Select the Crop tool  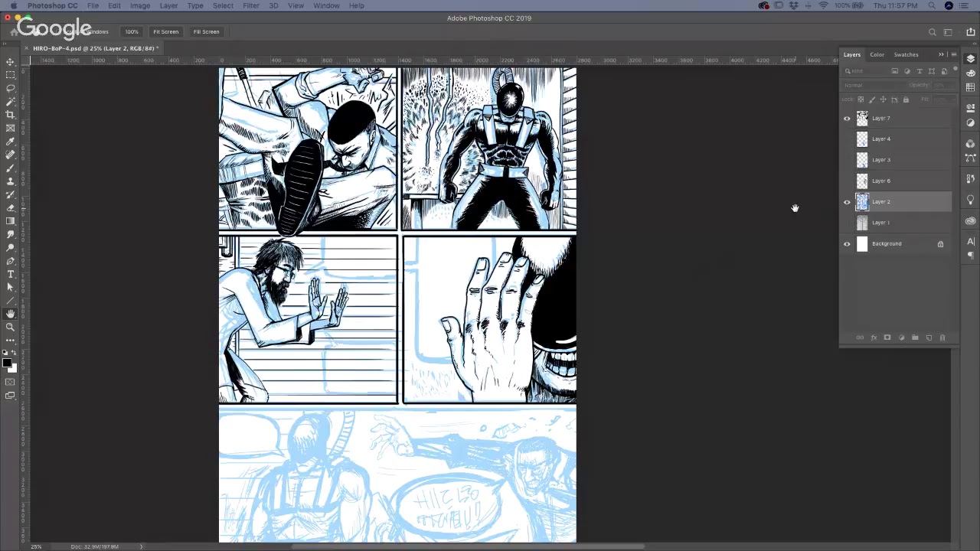10,114
